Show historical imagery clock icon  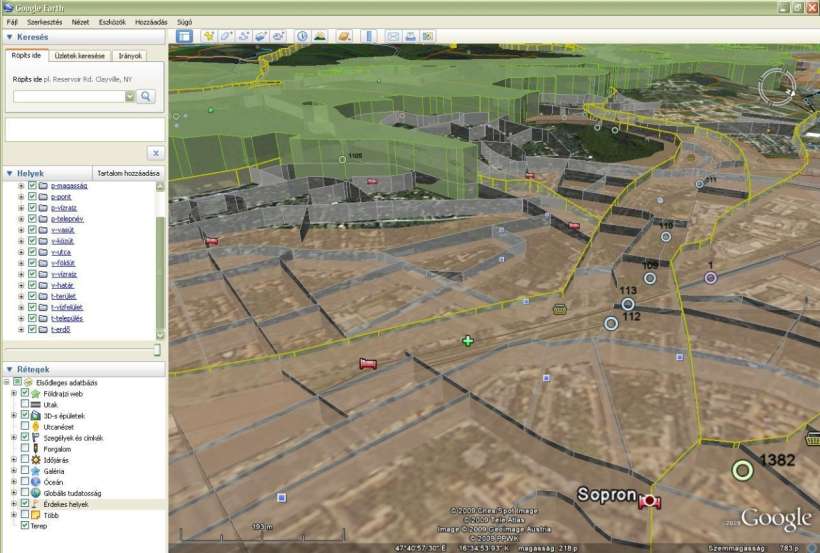click(302, 36)
